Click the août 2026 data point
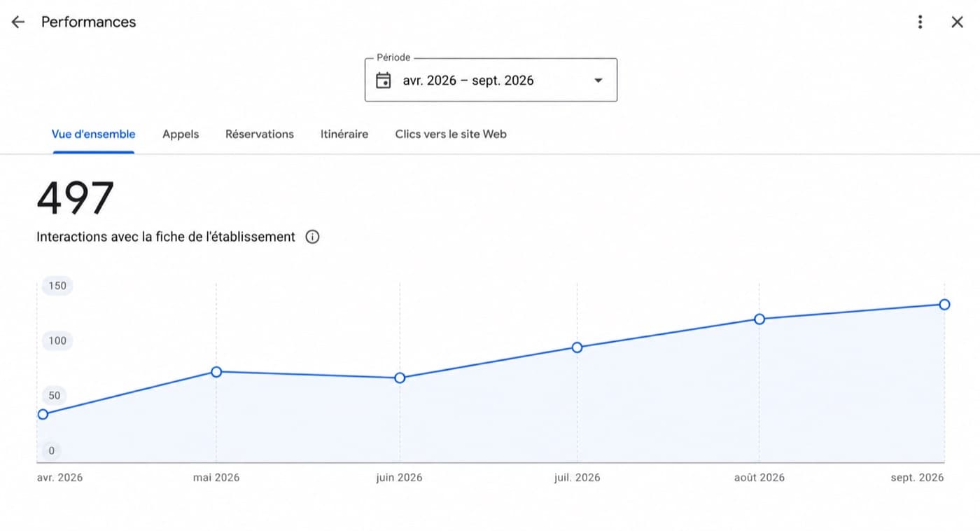980x531 pixels. pos(759,319)
